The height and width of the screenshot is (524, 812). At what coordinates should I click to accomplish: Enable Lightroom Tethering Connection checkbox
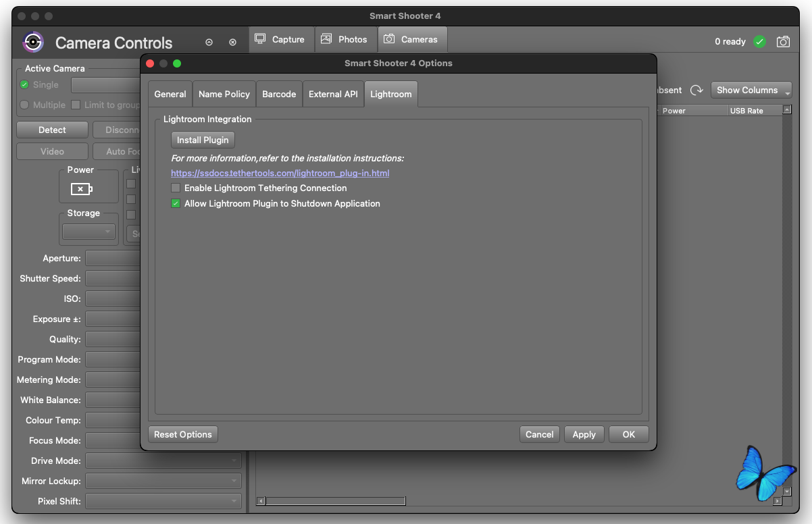[x=176, y=188]
